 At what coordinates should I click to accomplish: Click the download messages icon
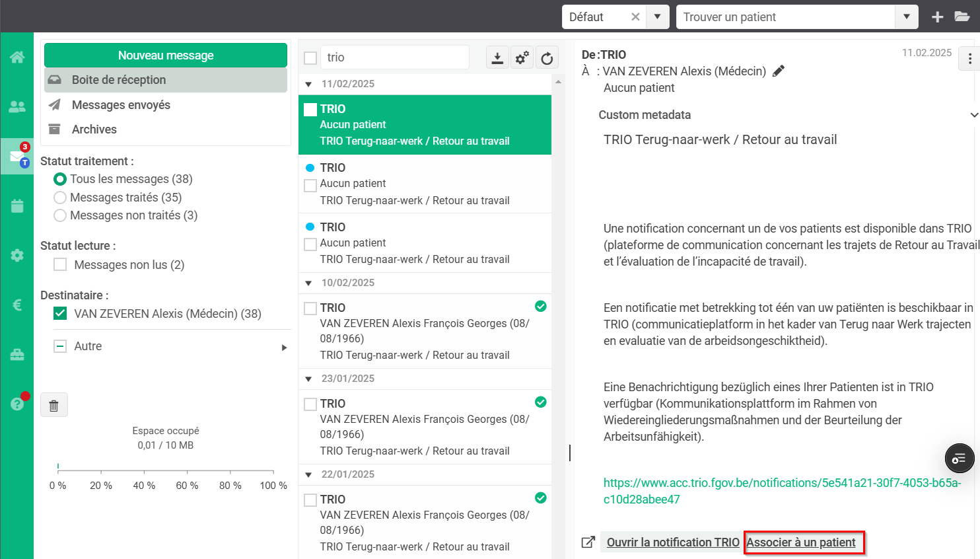pyautogui.click(x=497, y=58)
